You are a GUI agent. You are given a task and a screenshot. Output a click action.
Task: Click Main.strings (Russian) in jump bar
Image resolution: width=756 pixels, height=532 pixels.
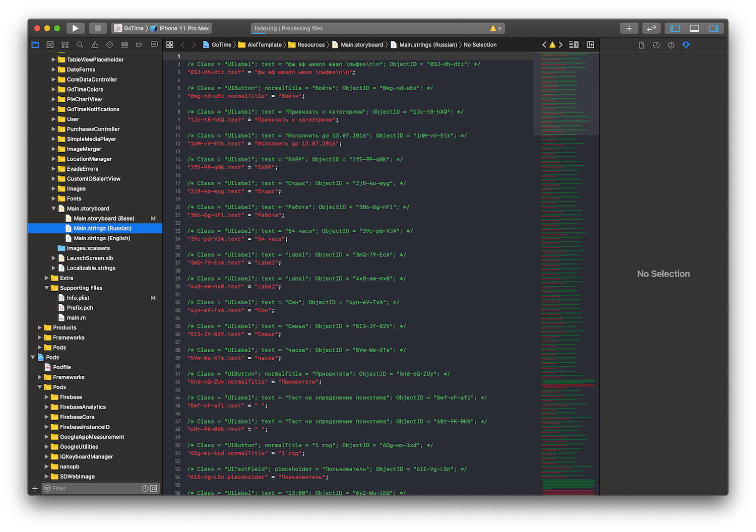(x=424, y=45)
